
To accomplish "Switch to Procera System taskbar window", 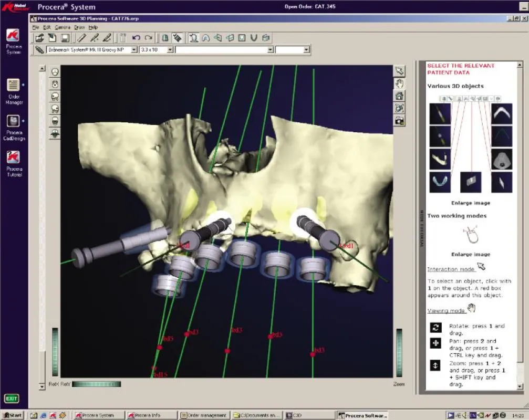I will 99,415.
